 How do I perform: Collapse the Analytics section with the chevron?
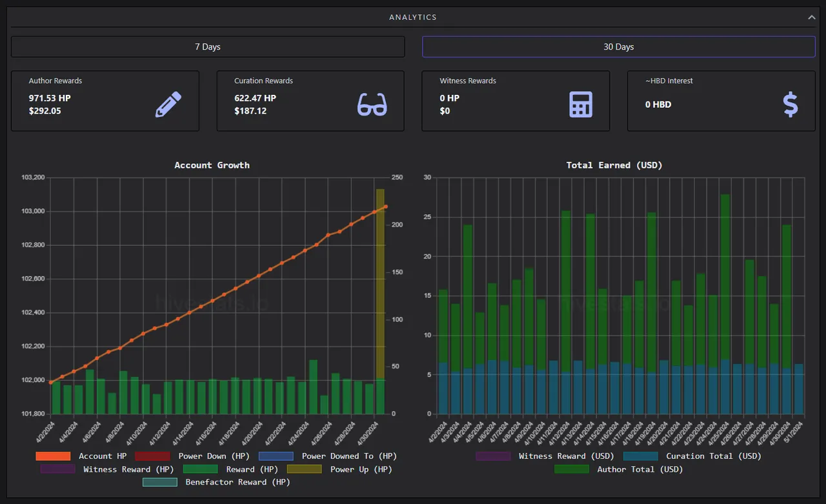tap(812, 17)
